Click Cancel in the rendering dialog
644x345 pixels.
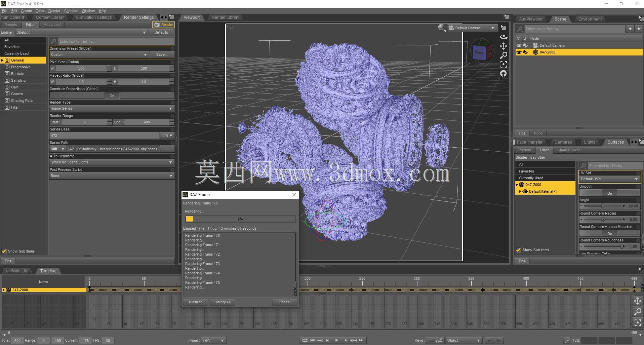coord(285,302)
